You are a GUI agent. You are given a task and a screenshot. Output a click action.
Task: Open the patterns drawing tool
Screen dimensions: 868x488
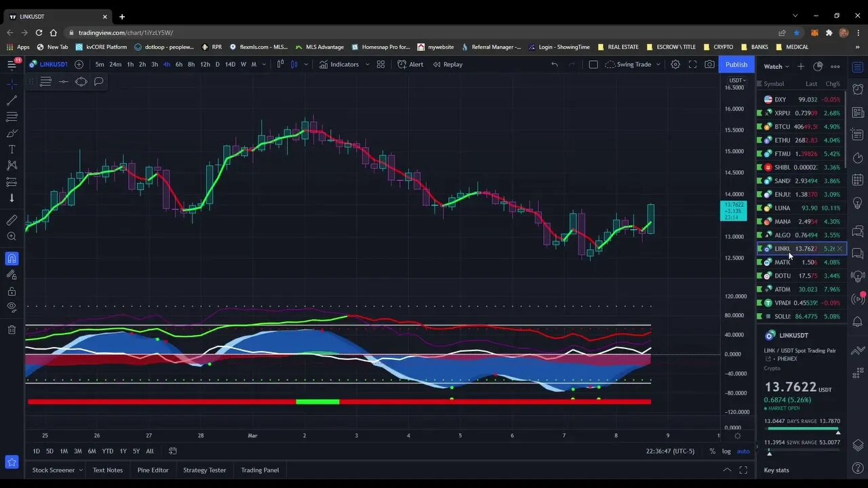[12, 165]
